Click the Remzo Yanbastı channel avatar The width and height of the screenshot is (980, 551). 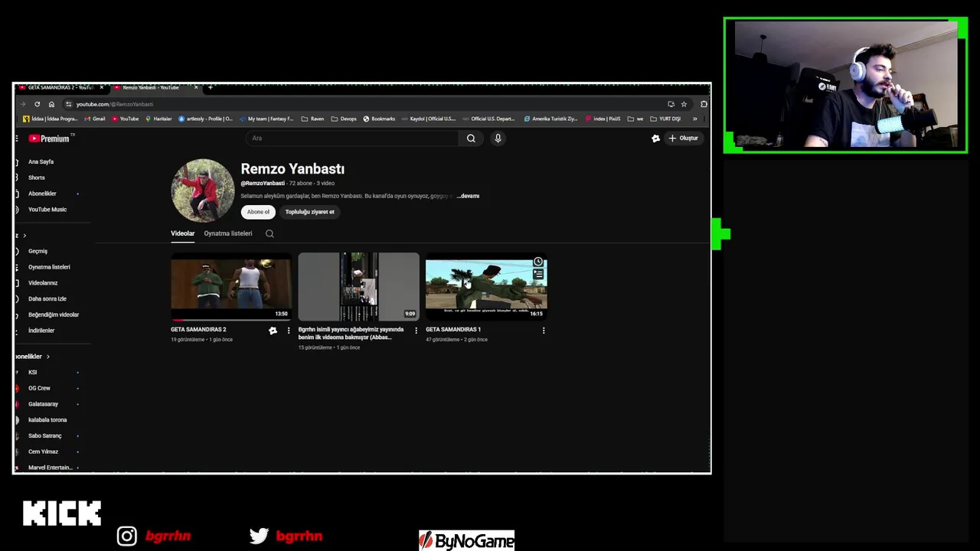[x=203, y=191]
